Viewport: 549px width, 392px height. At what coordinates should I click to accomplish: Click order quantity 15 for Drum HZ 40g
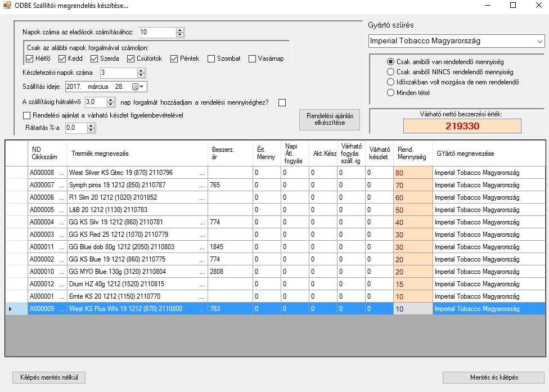tap(413, 284)
